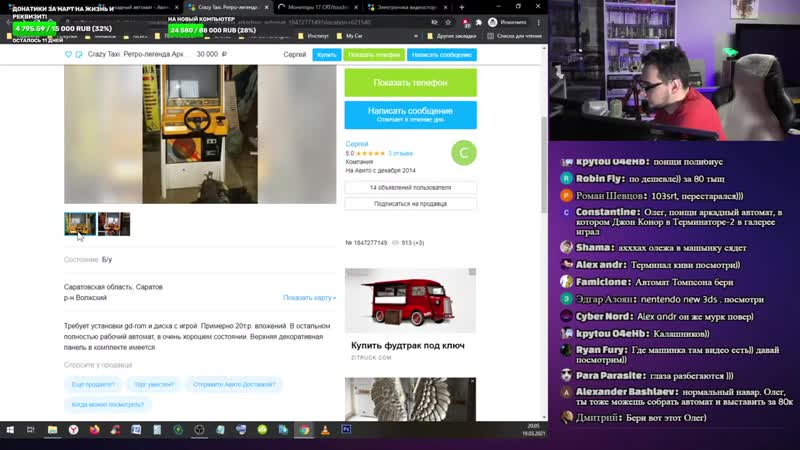Click the large green 'Показать телефон' button
This screenshot has width=800, height=450.
coord(410,83)
